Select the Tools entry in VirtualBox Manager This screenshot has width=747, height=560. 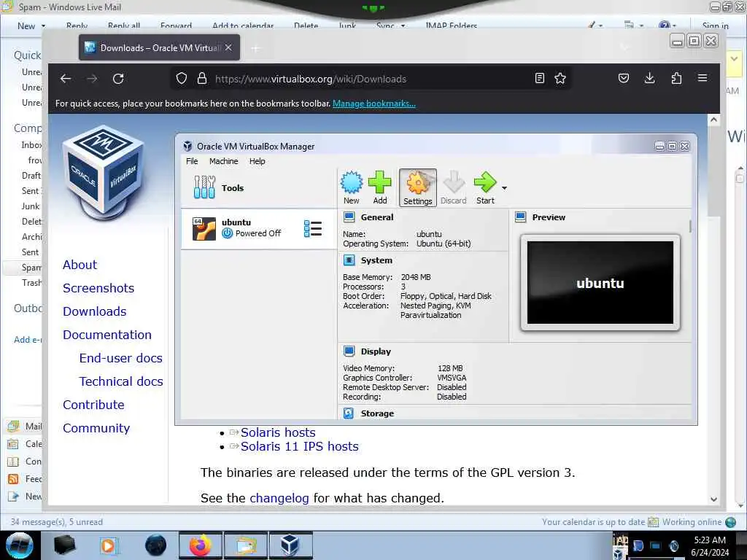coord(259,187)
